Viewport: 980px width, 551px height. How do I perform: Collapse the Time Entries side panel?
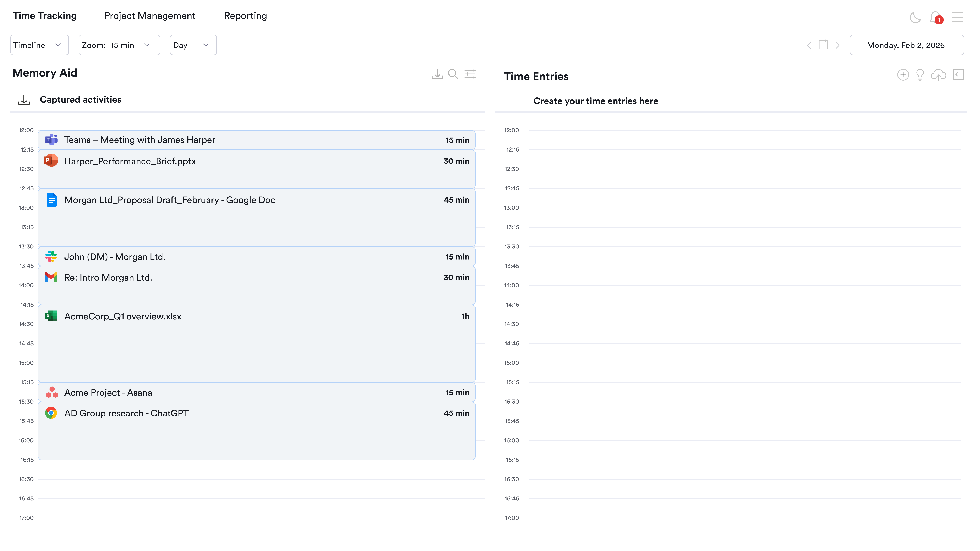(958, 75)
